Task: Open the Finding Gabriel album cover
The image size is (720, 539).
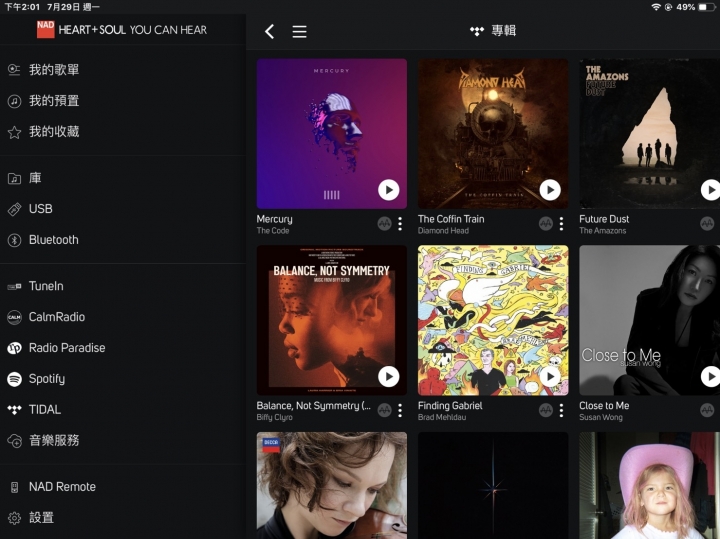Action: (x=493, y=320)
